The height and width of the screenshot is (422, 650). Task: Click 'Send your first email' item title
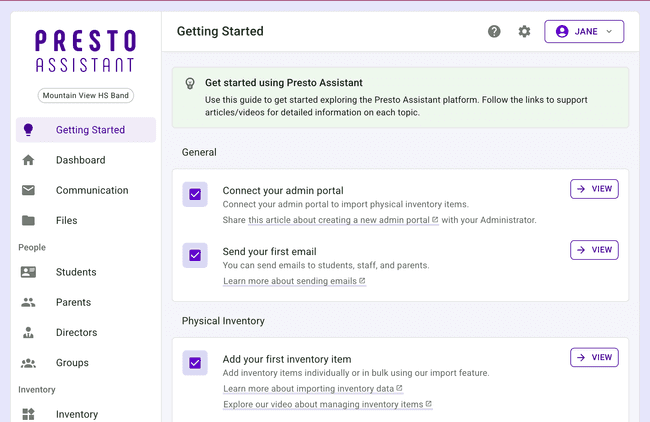[x=269, y=252]
